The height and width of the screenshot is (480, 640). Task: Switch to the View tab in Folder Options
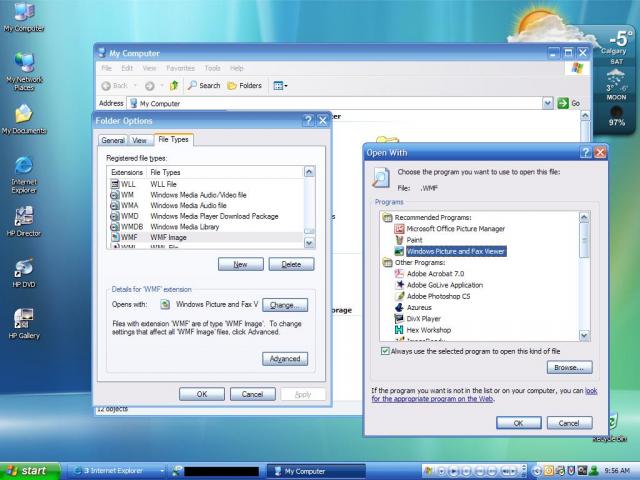[x=139, y=140]
